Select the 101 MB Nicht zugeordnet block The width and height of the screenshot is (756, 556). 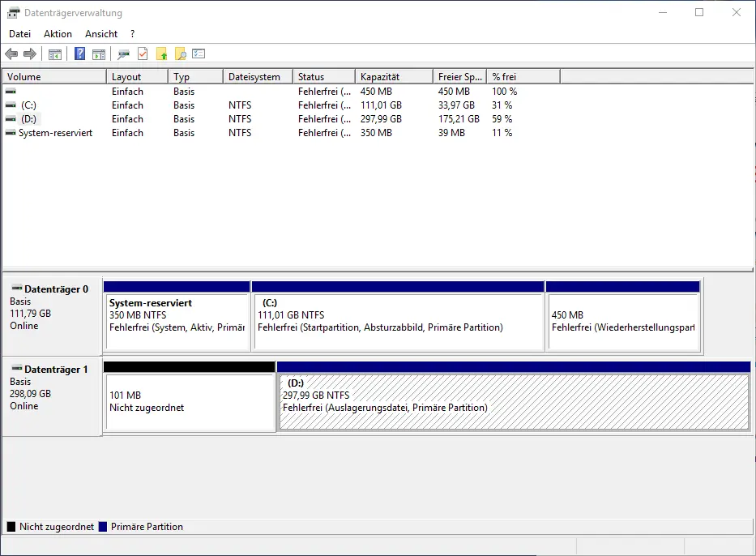point(190,396)
